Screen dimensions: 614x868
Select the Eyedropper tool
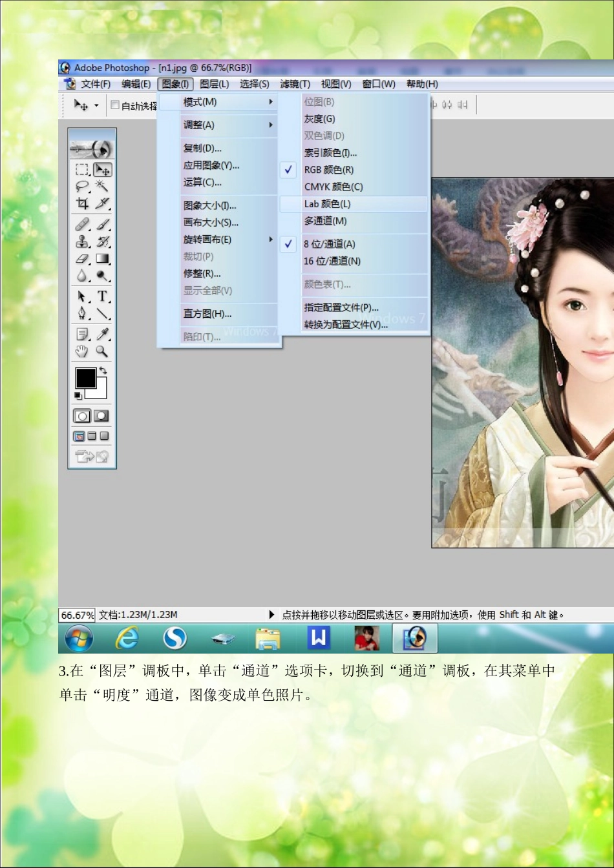tap(102, 335)
